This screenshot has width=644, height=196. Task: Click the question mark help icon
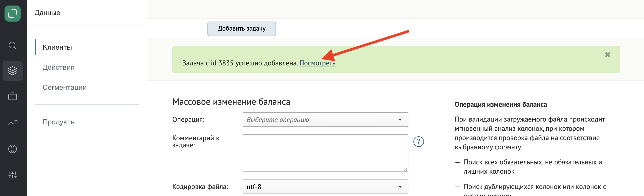(419, 142)
